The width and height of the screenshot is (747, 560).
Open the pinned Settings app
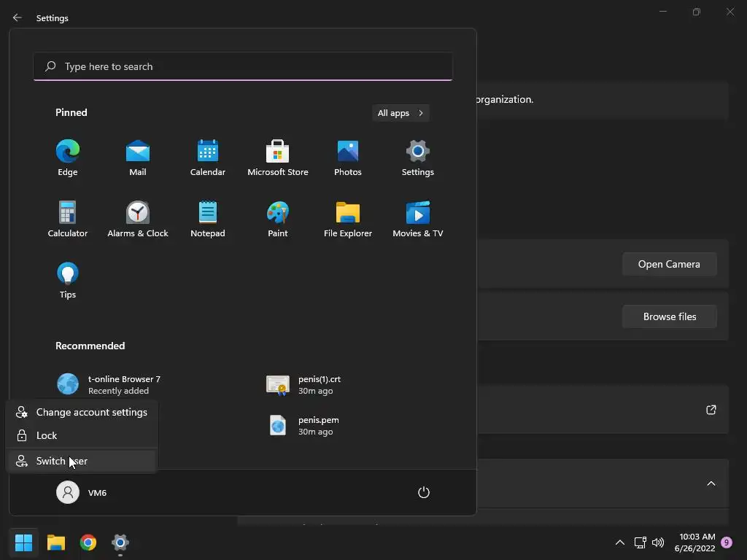[418, 158]
